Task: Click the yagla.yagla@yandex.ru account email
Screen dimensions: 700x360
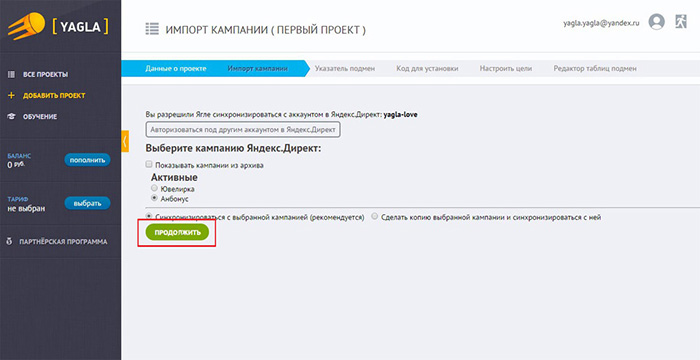Action: click(x=601, y=23)
